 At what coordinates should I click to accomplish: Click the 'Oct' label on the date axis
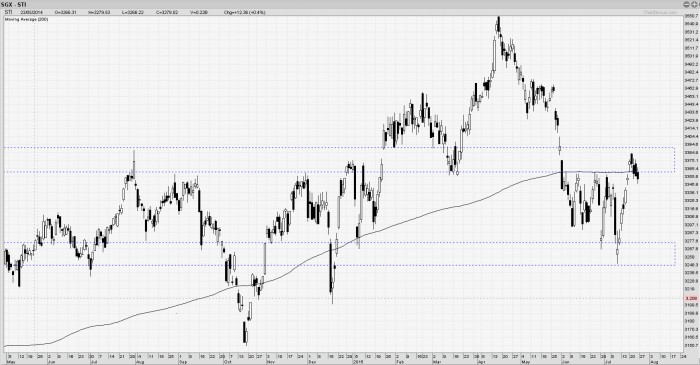[228, 362]
